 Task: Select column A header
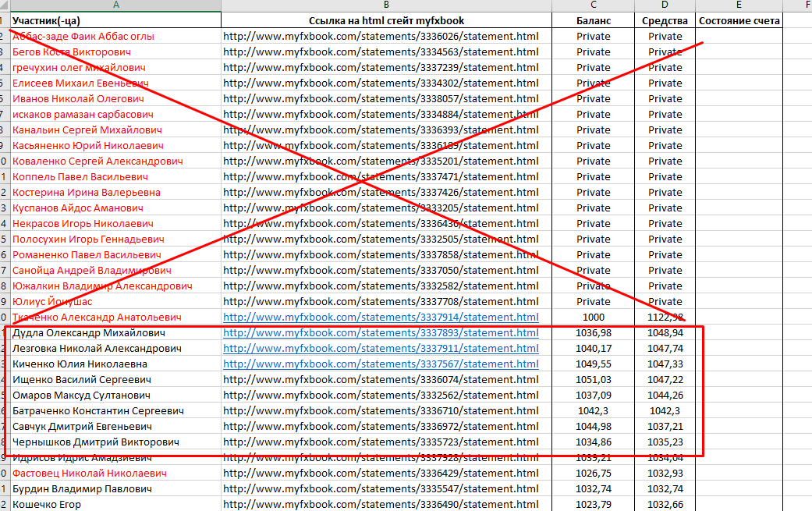pos(115,5)
